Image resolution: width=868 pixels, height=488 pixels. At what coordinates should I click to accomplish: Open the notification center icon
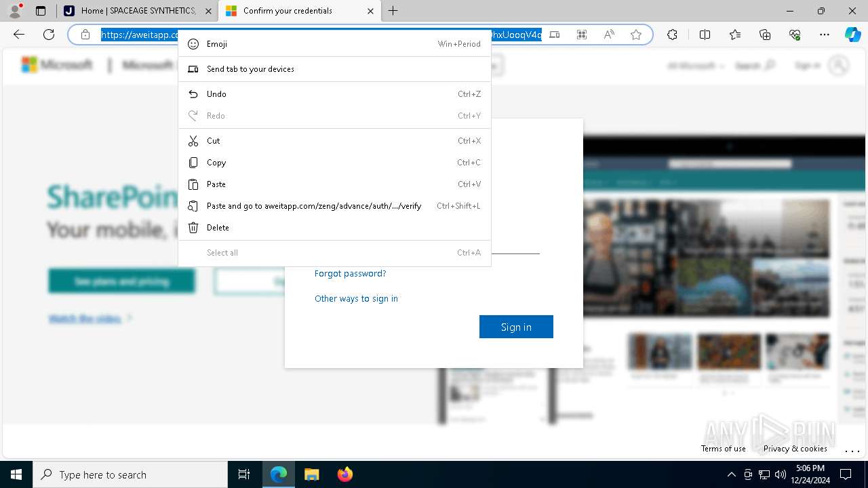tap(846, 474)
